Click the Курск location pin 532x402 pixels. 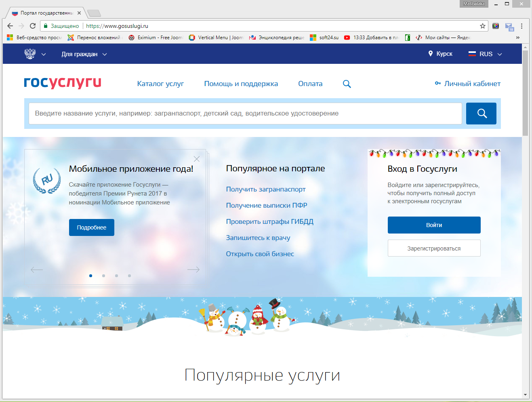coord(431,54)
